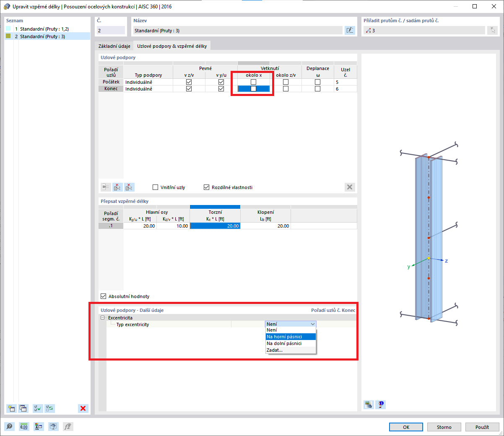Toggle Pevné v z/v checkbox in Konec row
This screenshot has width=504, height=436.
coord(189,89)
